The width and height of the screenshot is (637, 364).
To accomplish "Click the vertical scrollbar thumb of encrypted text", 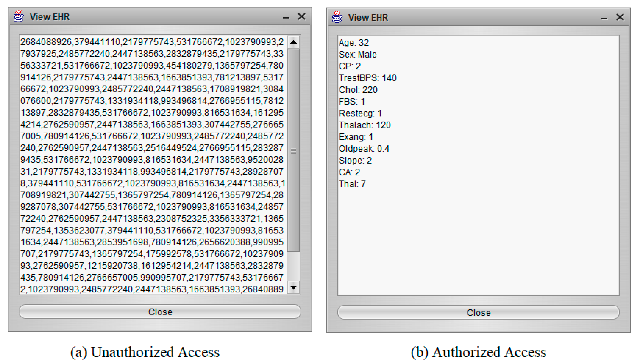I will 294,150.
